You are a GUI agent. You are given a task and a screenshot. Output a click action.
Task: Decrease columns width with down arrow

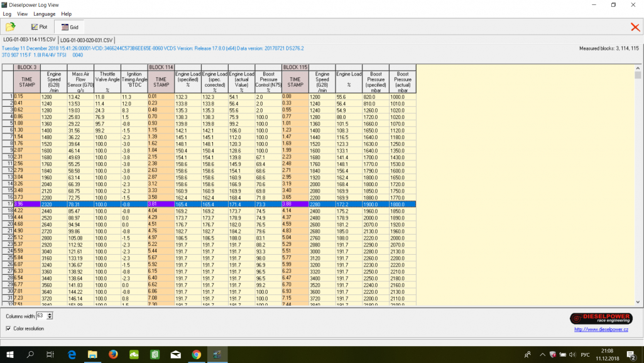[x=50, y=318]
